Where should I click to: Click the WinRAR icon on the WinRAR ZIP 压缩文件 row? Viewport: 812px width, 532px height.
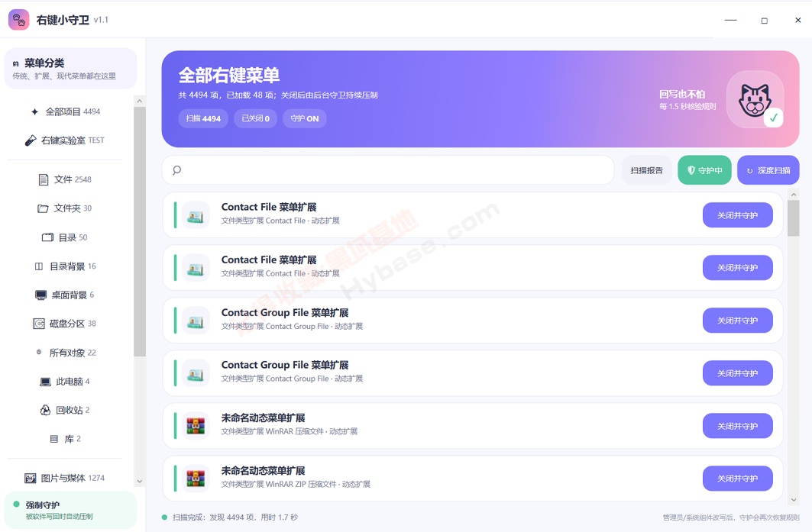pyautogui.click(x=196, y=479)
